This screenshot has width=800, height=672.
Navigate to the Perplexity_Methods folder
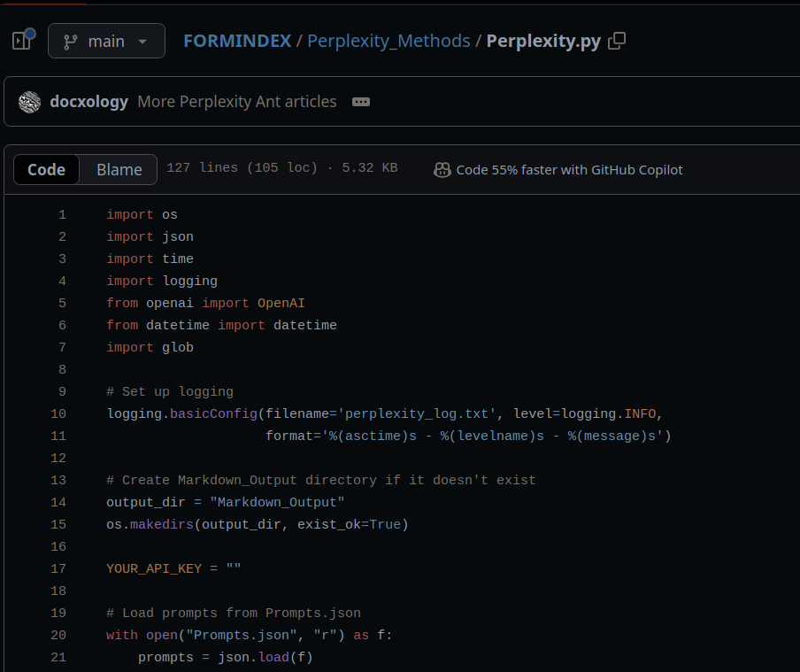[388, 41]
